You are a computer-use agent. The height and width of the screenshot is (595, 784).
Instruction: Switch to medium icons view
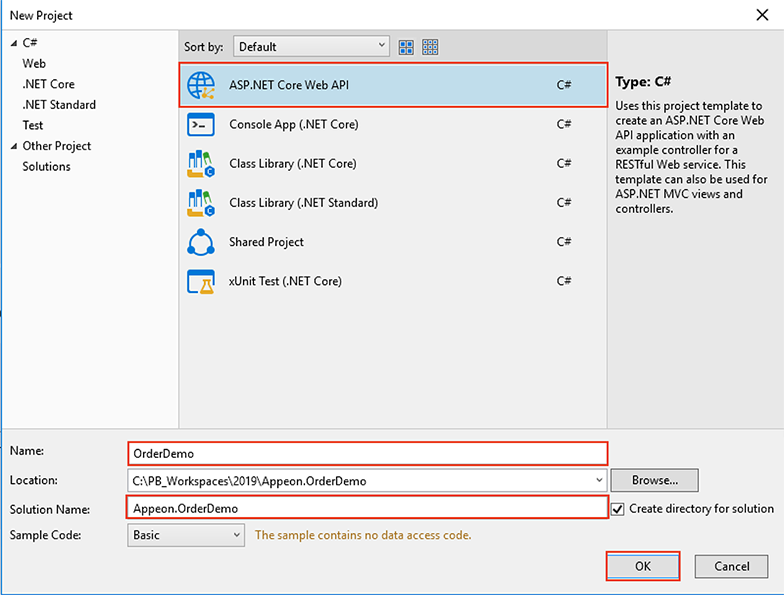(407, 47)
